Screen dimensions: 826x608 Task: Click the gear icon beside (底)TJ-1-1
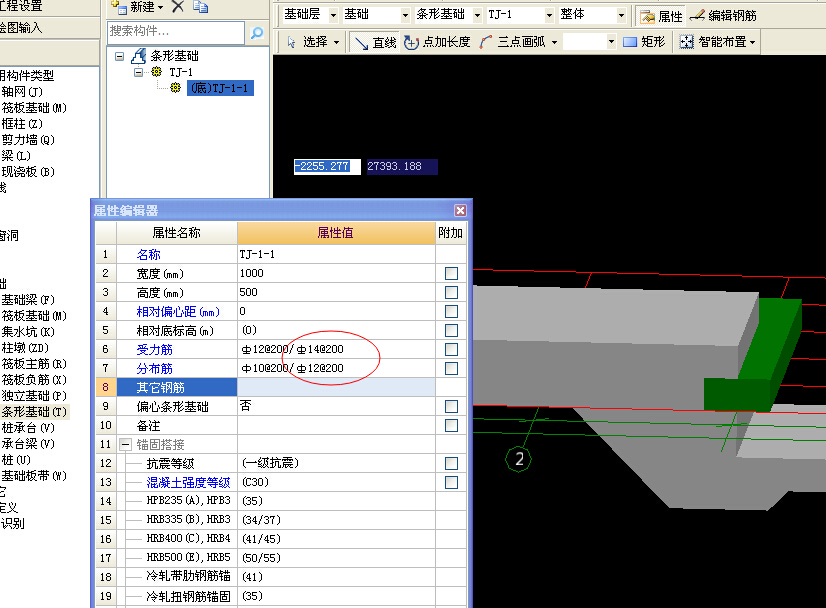(175, 87)
